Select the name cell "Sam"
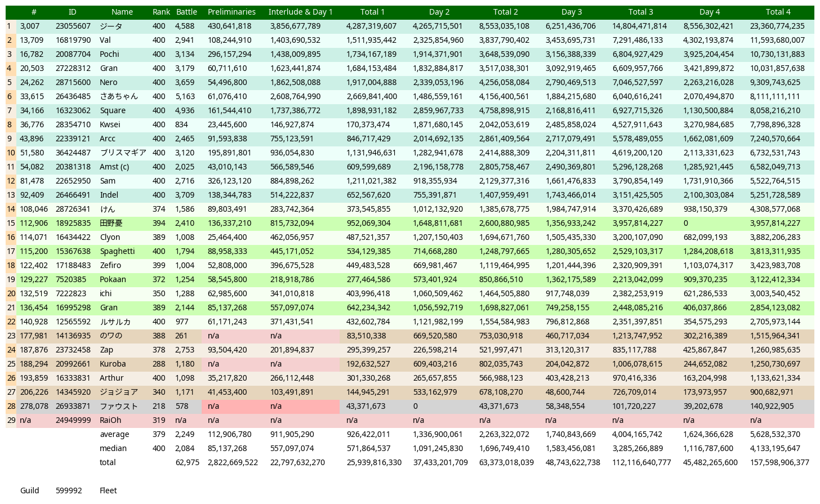Image resolution: width=820 pixels, height=504 pixels. point(108,181)
